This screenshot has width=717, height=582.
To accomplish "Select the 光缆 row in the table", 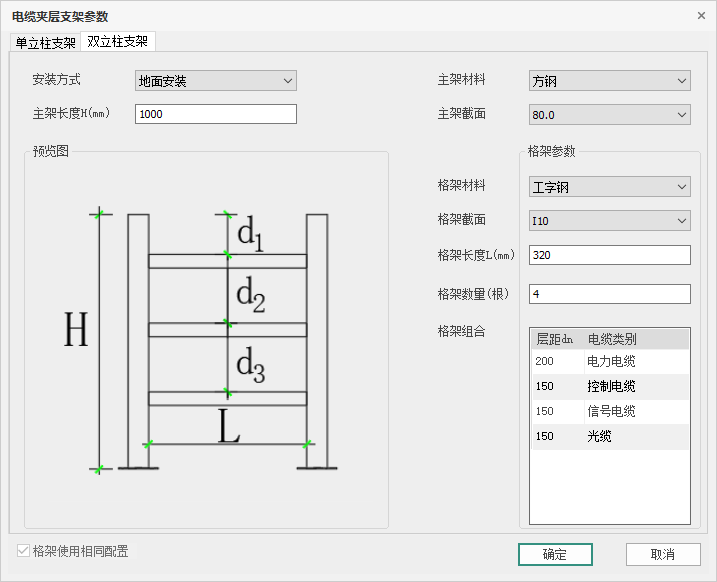I will pos(610,436).
